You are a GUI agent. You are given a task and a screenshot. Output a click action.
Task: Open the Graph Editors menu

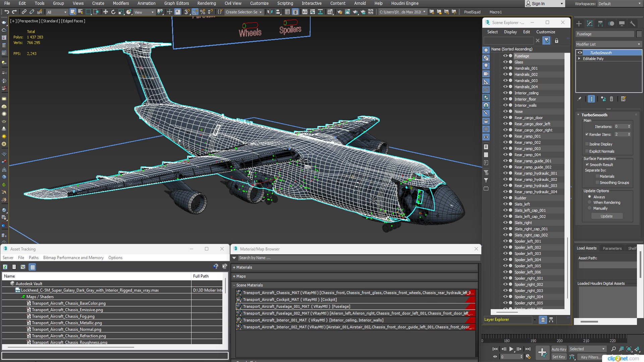coord(176,3)
